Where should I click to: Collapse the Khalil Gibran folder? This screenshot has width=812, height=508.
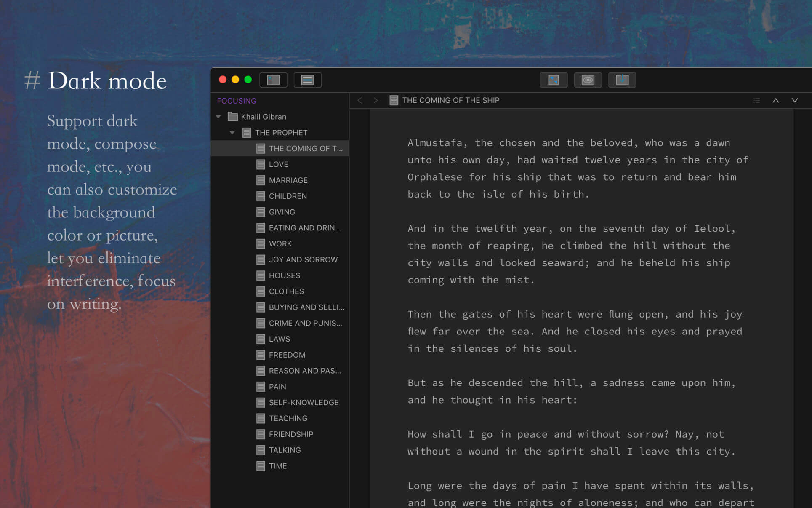218,117
